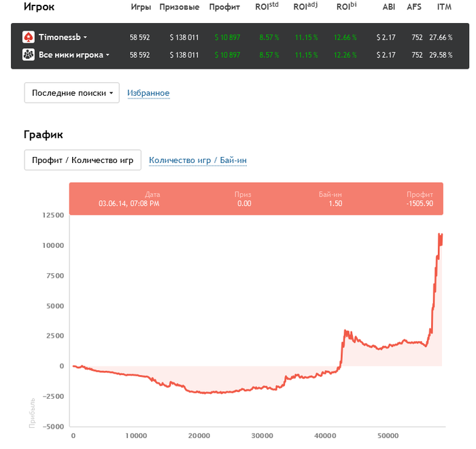Click the 'Призовые' column header
This screenshot has width=476, height=449.
[179, 7]
